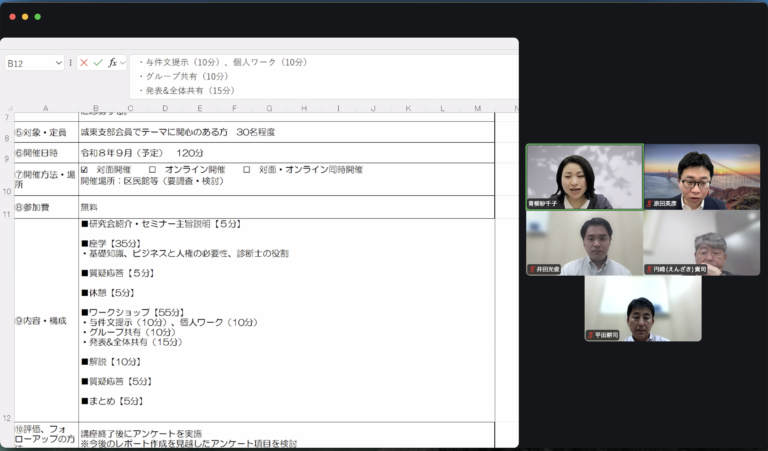Click the cell reading 令和8年9月(予定) 120分
This screenshot has width=768, height=451.
pyautogui.click(x=287, y=153)
